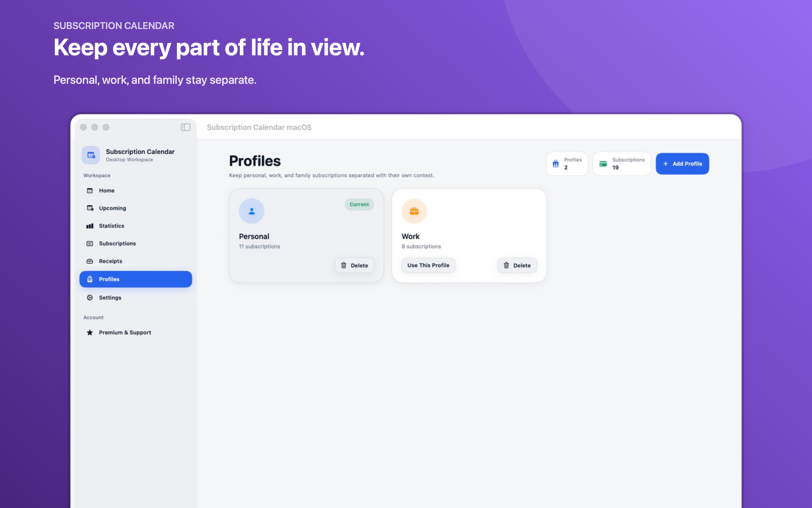Click the Settings gear icon
The image size is (812, 508).
[x=90, y=298]
